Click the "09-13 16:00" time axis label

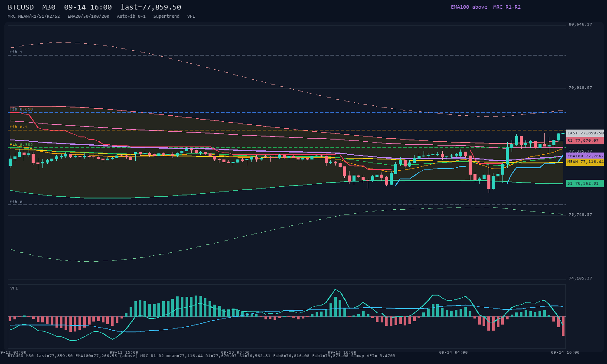342,352
